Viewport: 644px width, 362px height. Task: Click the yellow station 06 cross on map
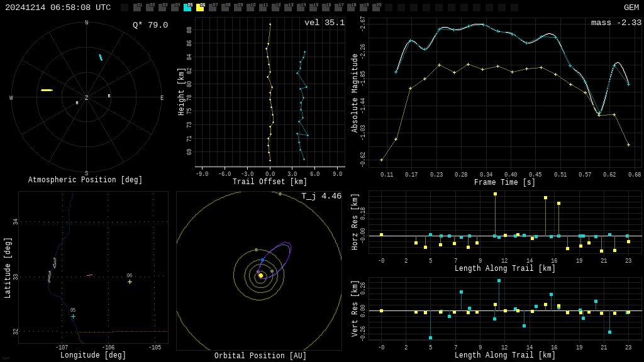pyautogui.click(x=130, y=282)
